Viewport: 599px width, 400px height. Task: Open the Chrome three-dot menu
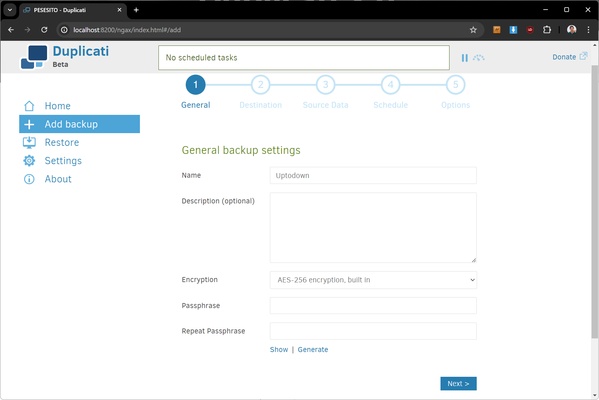point(588,30)
